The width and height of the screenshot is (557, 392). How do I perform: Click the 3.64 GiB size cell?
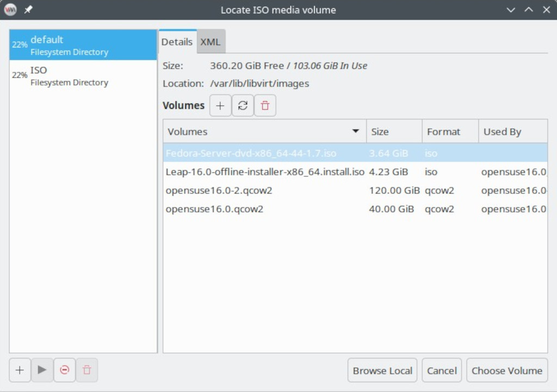(388, 153)
